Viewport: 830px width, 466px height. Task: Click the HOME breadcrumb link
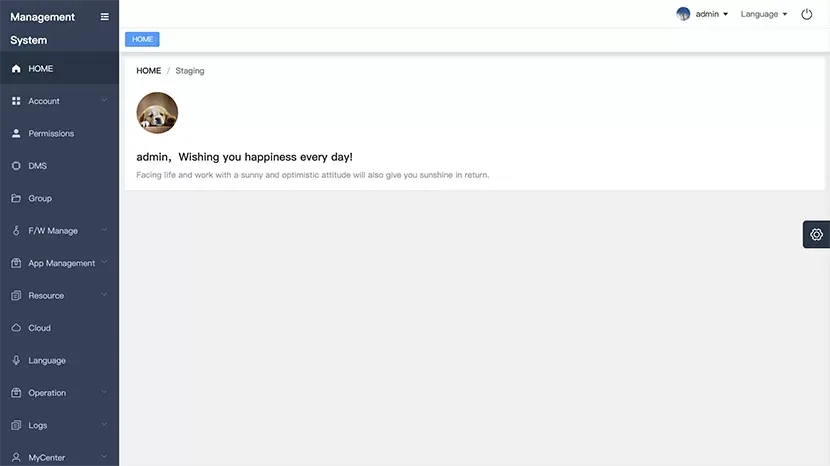(149, 70)
